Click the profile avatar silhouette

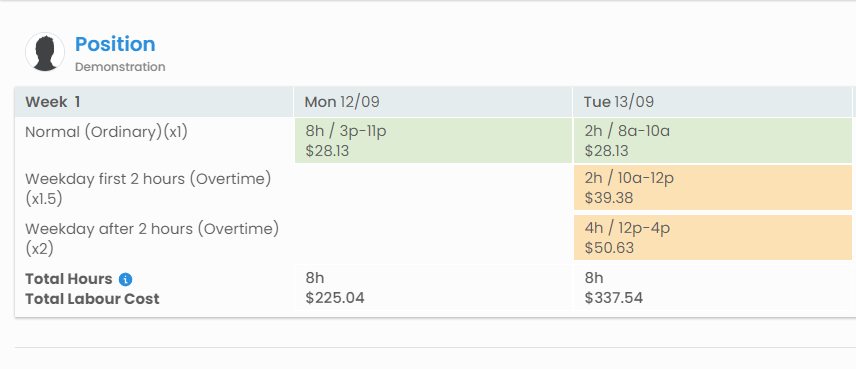click(x=45, y=52)
